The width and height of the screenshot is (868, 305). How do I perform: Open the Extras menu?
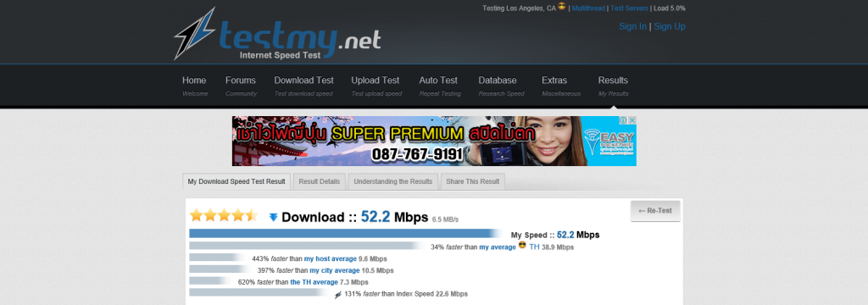point(561,86)
